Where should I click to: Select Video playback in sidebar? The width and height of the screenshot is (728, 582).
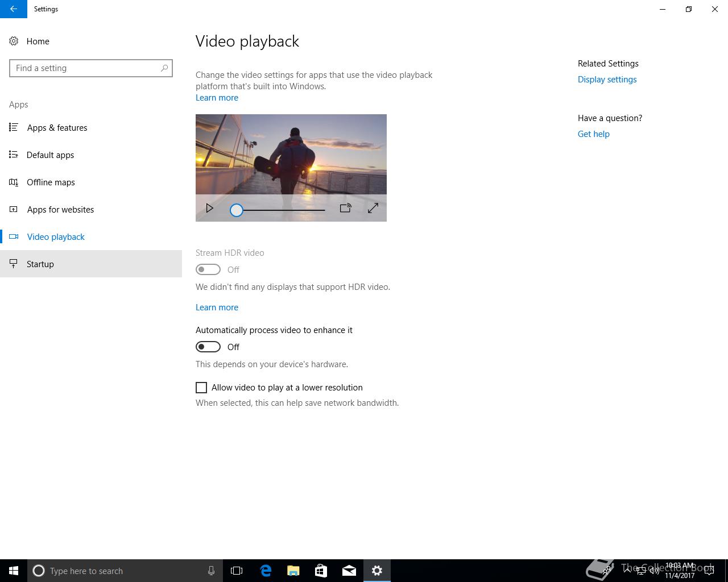(x=91, y=237)
